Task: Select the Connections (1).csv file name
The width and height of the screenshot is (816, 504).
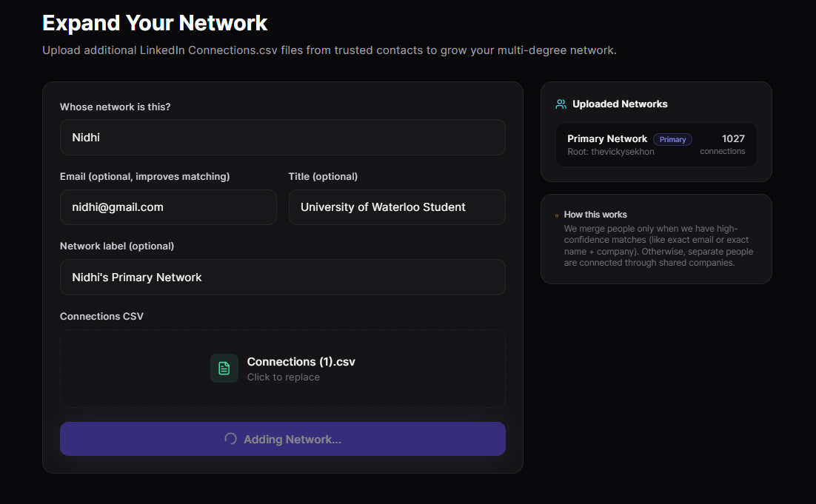Action: (x=301, y=362)
